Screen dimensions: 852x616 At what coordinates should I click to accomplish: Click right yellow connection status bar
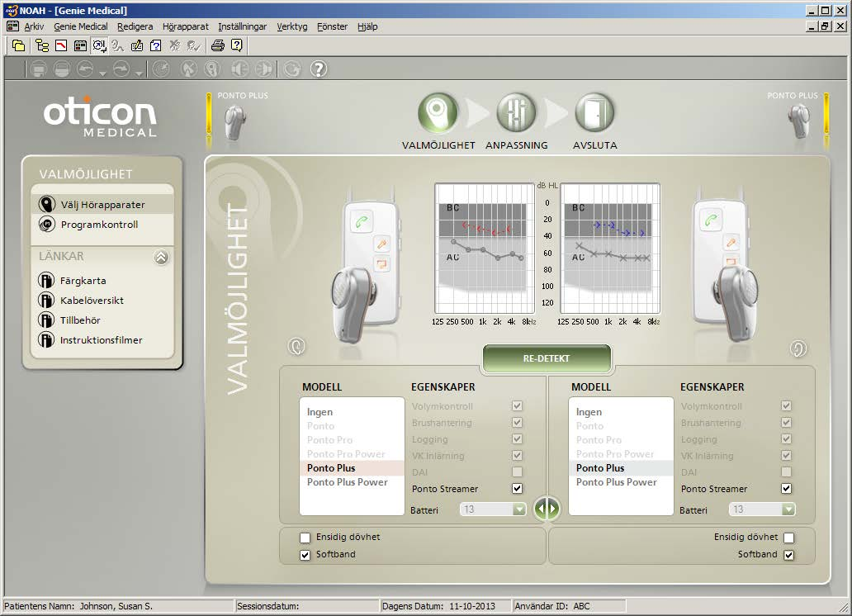click(826, 121)
